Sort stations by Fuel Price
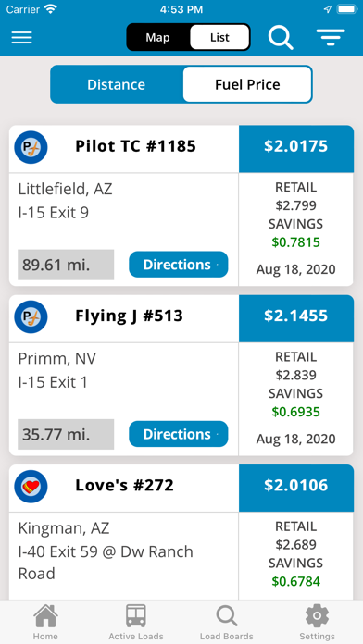Screen dimensions: 363x644 (247, 84)
